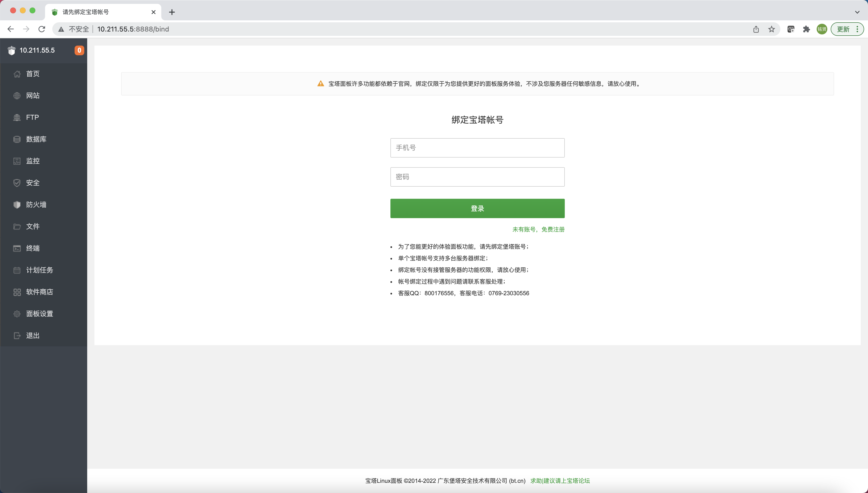868x493 pixels.
Task: Click the 不安全 warning triangle in address bar
Action: click(x=61, y=30)
